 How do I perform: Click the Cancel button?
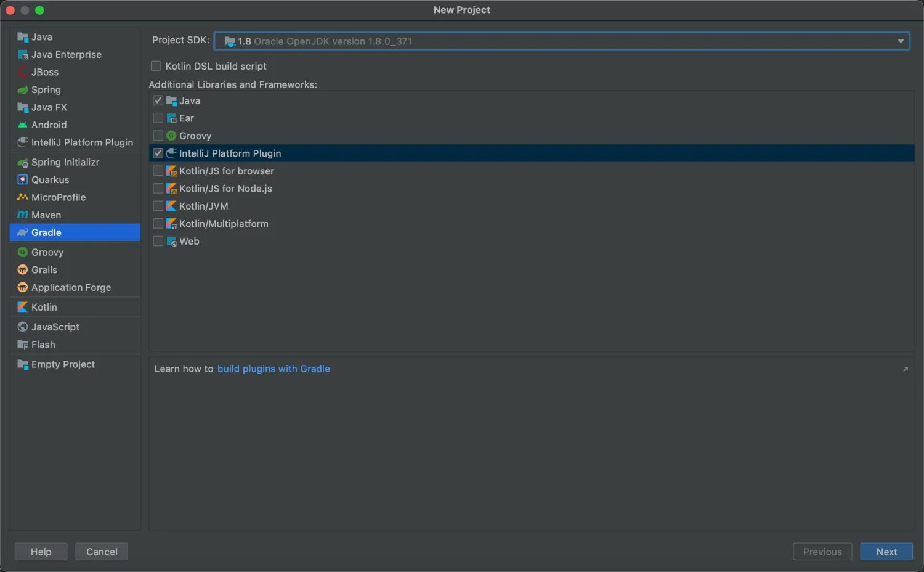coord(102,552)
